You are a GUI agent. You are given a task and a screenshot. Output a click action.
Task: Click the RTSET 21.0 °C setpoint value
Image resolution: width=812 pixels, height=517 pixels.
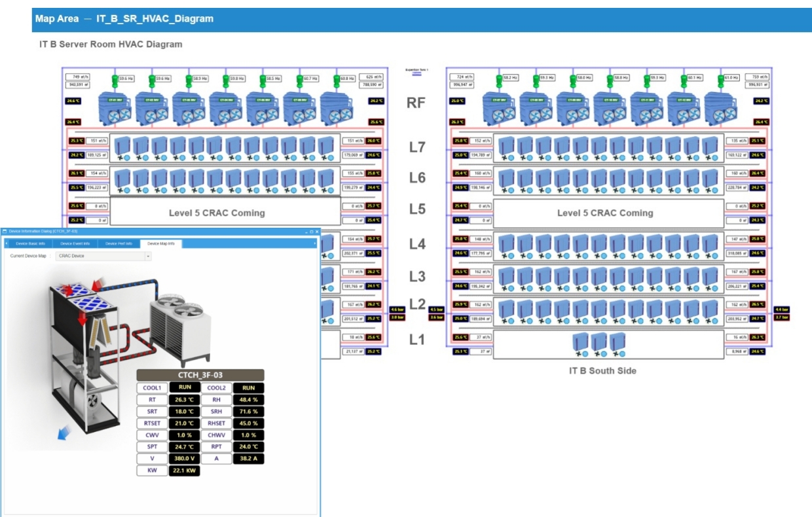(184, 423)
